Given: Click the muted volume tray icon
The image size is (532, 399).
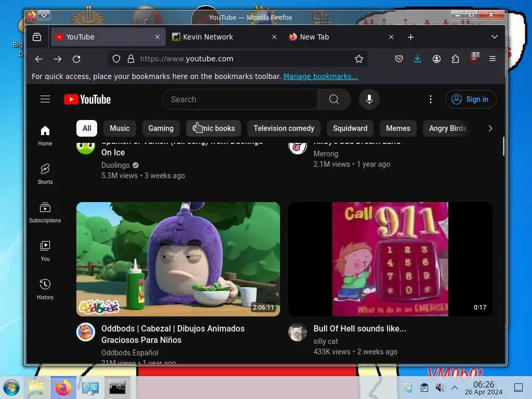Looking at the screenshot, I should (440, 388).
